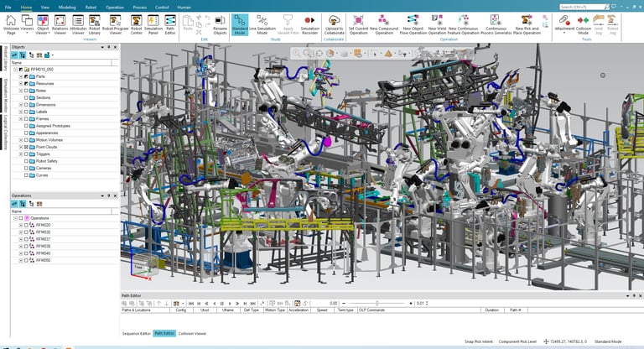Click the plus end of speed slider
The image size is (644, 349).
tap(410, 303)
